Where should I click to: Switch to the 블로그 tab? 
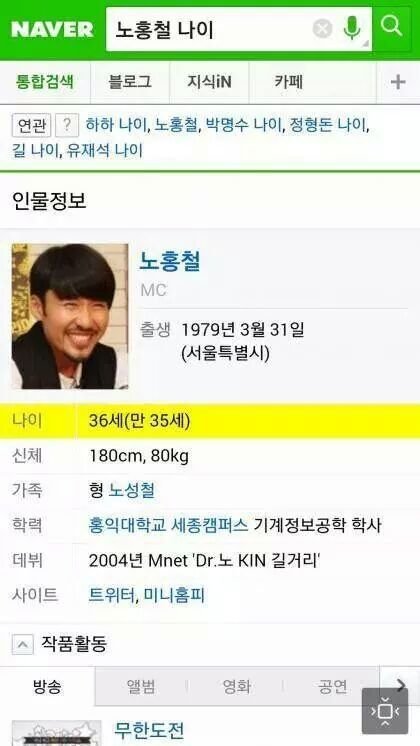pyautogui.click(x=130, y=82)
